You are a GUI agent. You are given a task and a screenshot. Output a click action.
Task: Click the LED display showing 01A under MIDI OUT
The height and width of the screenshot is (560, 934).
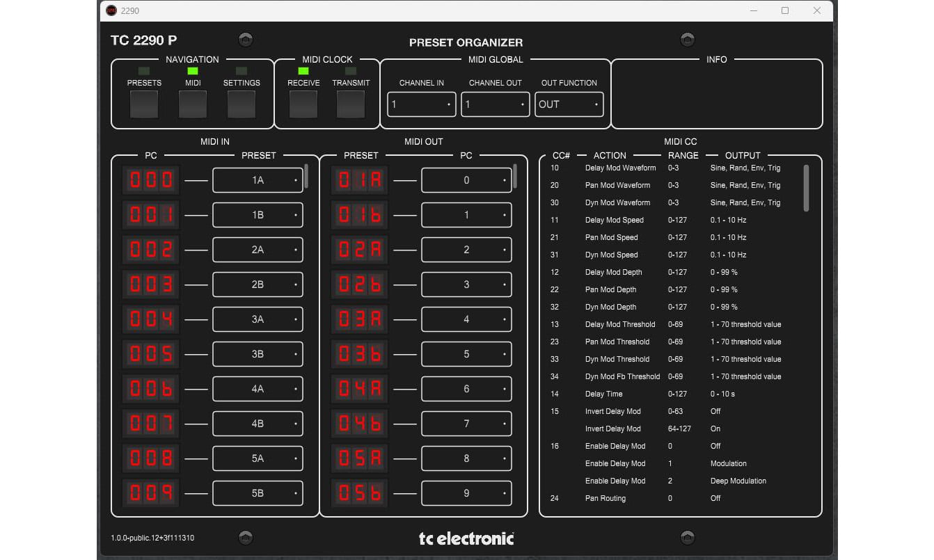point(359,179)
